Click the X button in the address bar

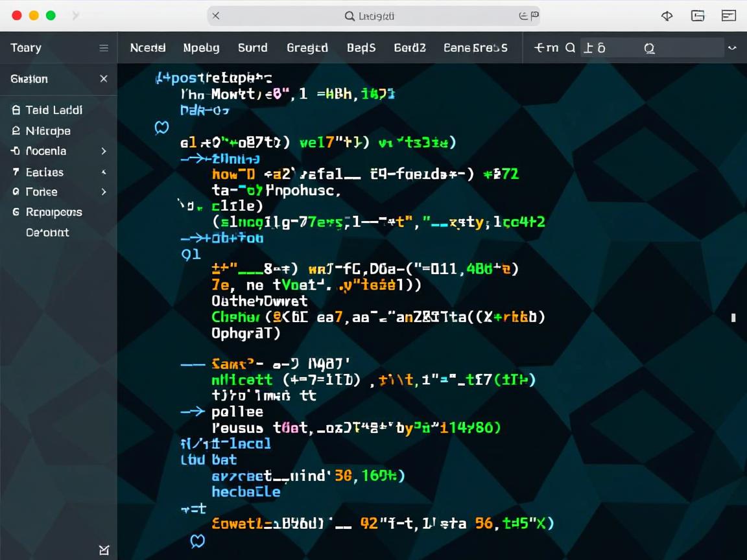click(216, 16)
